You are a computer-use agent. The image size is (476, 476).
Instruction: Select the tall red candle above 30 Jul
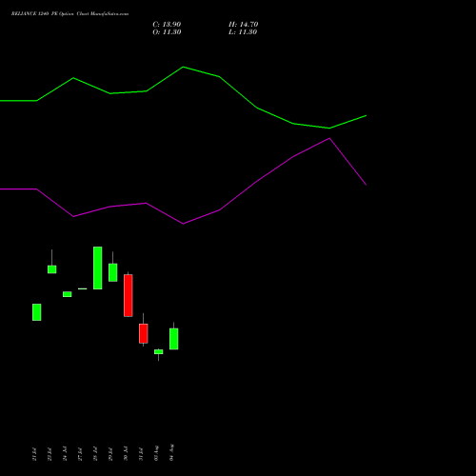coord(129,295)
